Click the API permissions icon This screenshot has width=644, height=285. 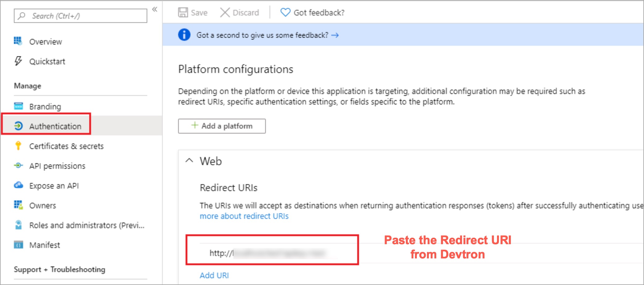click(x=19, y=166)
